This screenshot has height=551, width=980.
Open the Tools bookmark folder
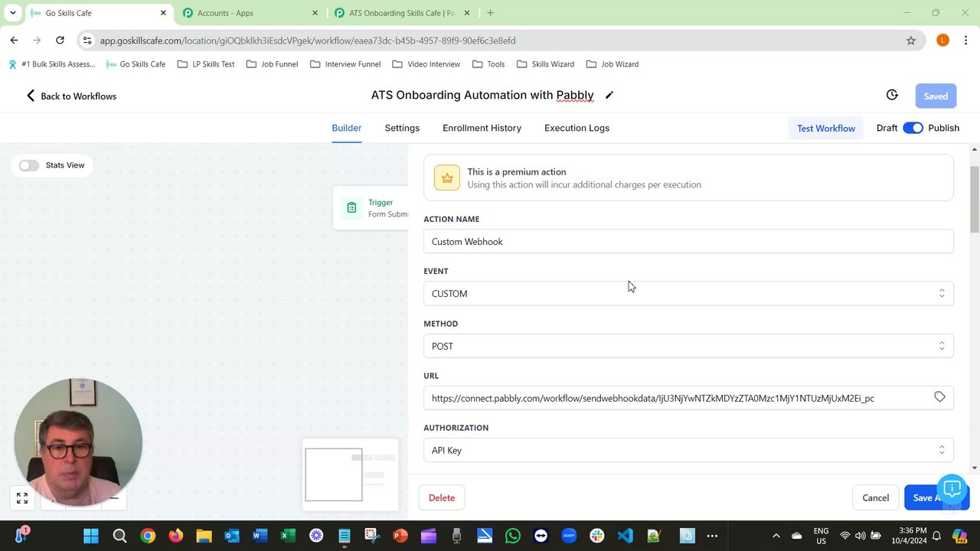488,64
